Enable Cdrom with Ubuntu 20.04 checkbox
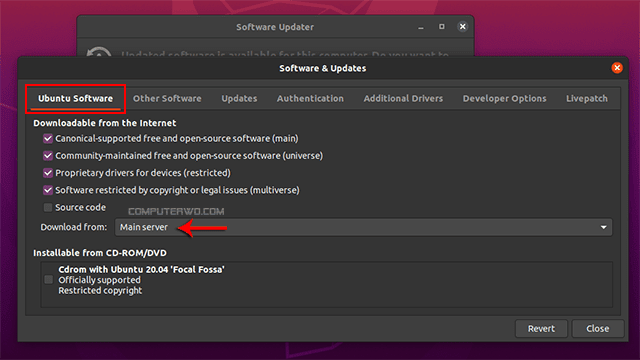The image size is (640, 360). tap(49, 280)
